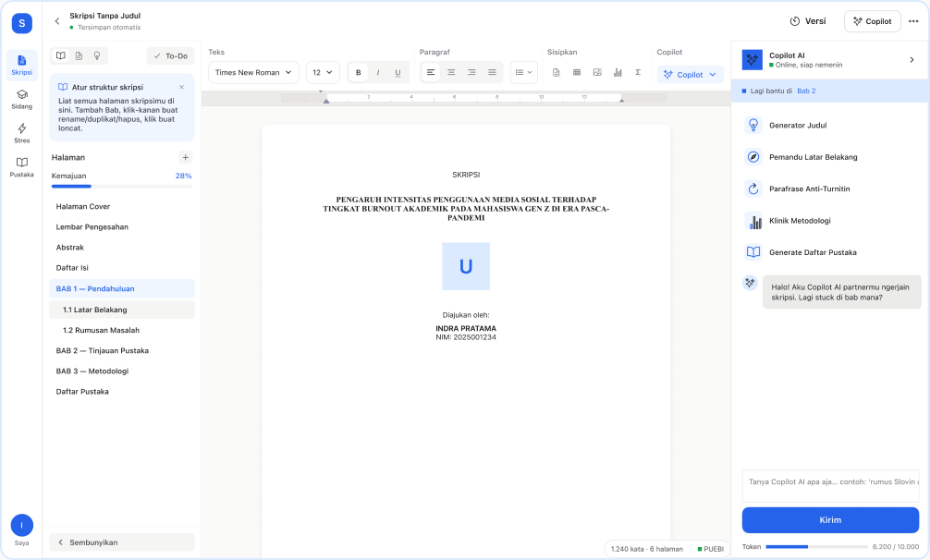Click the Copilot button in the header

coord(873,21)
